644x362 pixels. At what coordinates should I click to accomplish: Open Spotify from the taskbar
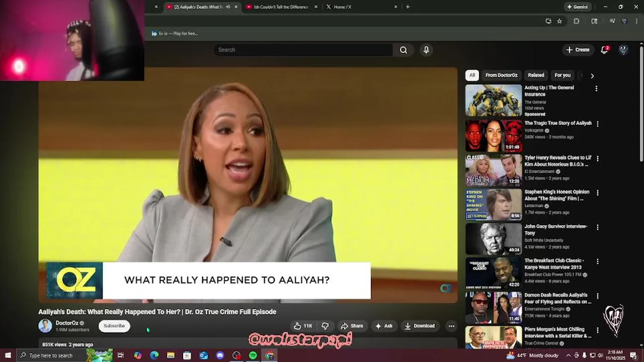click(253, 355)
